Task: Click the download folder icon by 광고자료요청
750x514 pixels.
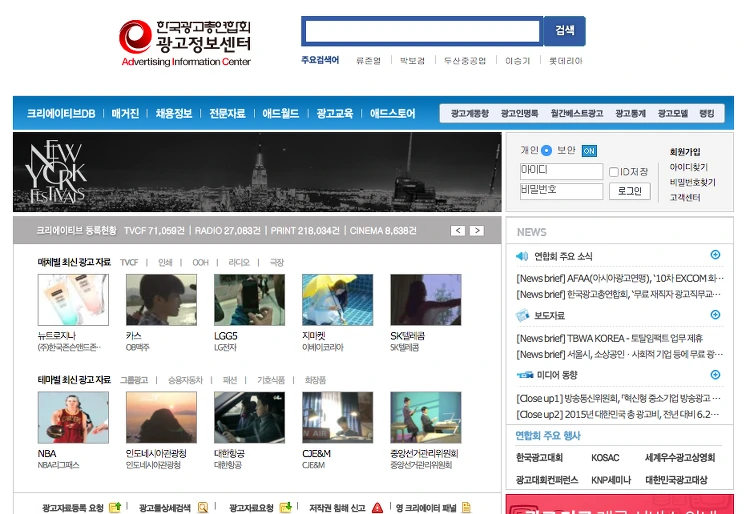Action: (286, 507)
